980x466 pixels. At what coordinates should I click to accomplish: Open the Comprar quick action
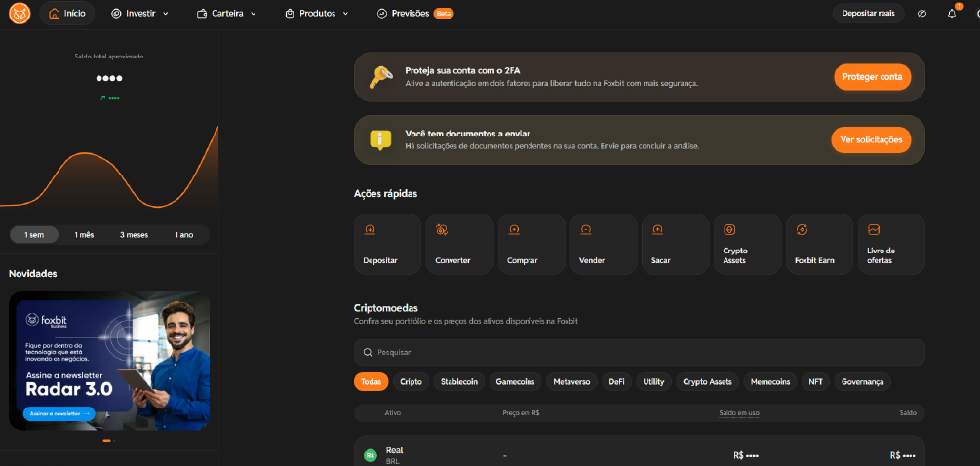point(531,245)
